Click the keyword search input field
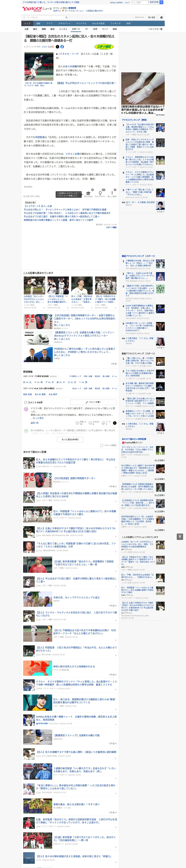Image resolution: width=186 pixels, height=868 pixels. [44, 18]
